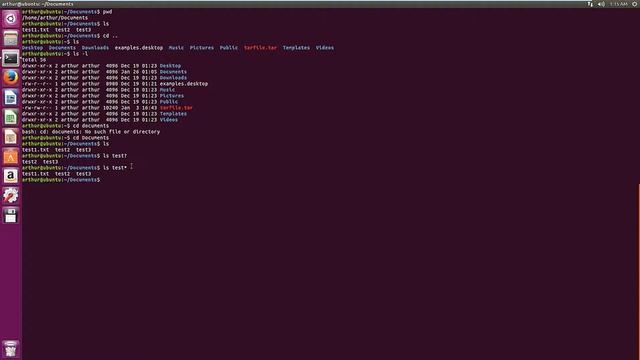Open the Ubuntu Dash search launcher
The image size is (640, 360).
tap(11, 19)
